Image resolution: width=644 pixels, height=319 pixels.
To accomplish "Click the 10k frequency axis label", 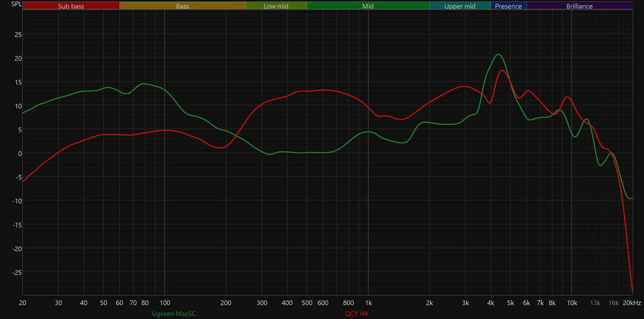I will tap(572, 303).
